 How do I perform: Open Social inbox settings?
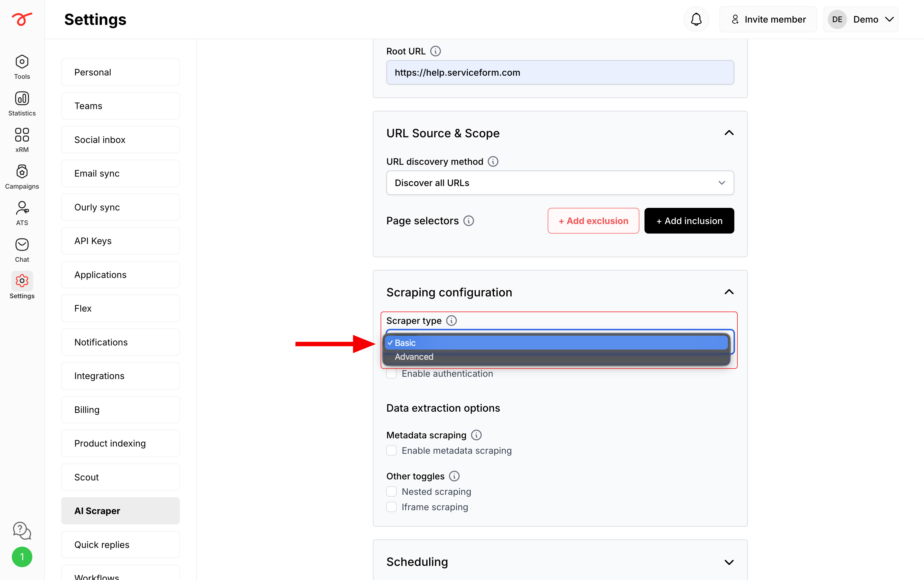120,140
